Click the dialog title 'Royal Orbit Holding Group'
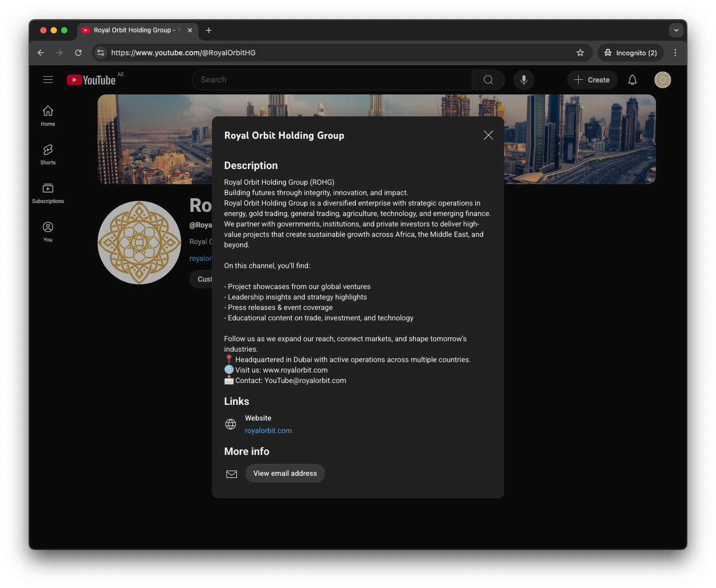Image resolution: width=716 pixels, height=588 pixels. click(x=284, y=135)
